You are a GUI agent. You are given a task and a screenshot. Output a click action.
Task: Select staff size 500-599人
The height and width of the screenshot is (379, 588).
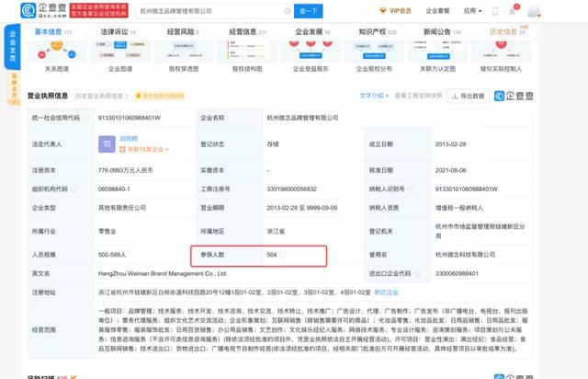112,255
